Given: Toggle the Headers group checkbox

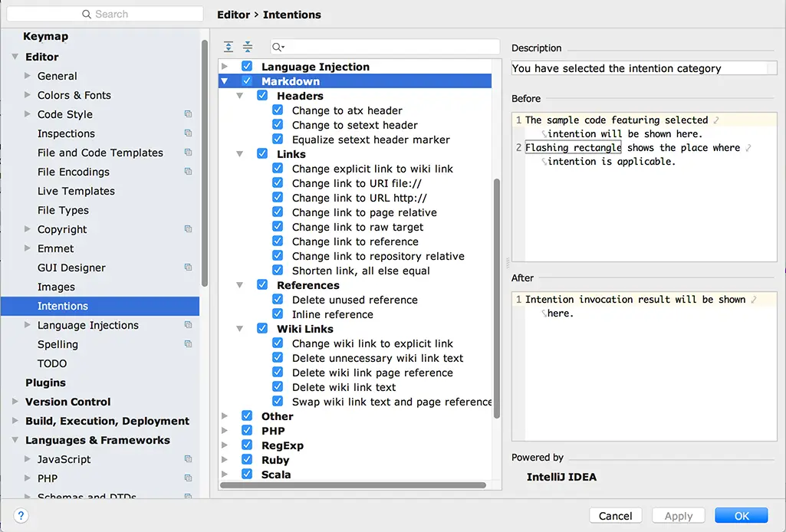Looking at the screenshot, I should (x=262, y=95).
